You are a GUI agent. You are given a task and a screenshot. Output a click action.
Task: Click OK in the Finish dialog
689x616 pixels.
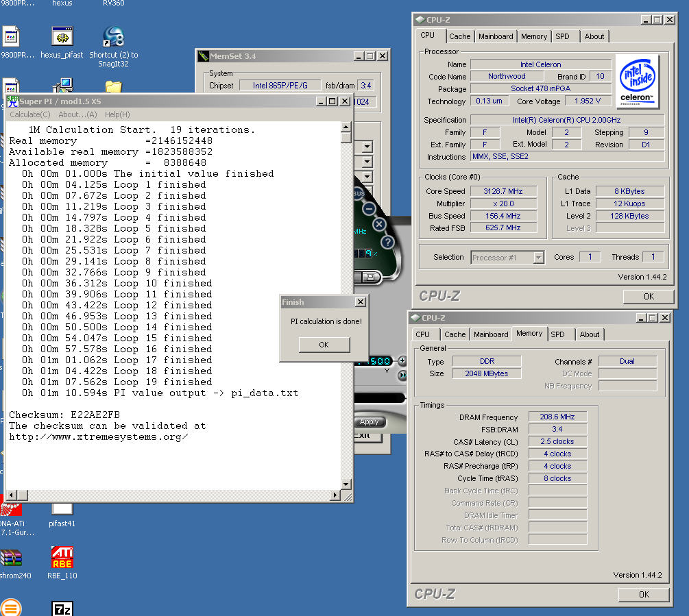coord(324,345)
